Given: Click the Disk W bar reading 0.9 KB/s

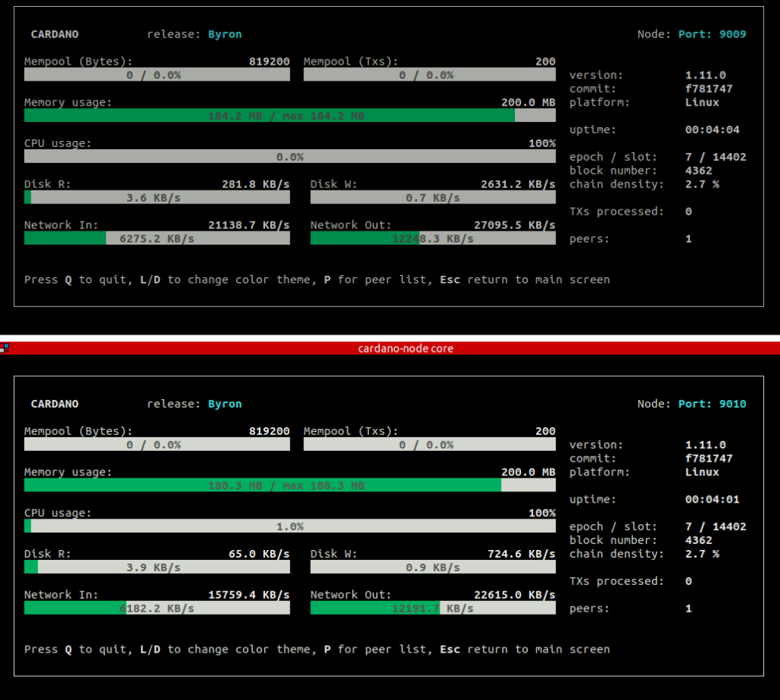Looking at the screenshot, I should click(x=433, y=567).
